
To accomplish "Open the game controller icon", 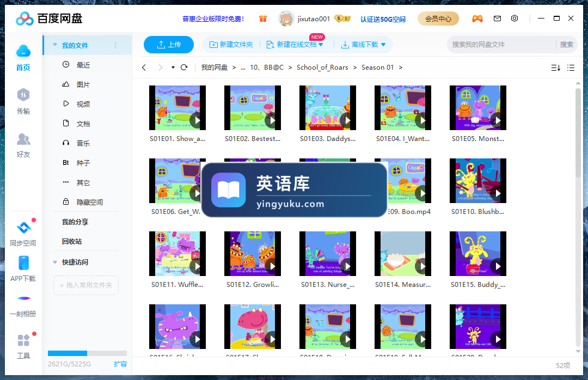I will 477,19.
